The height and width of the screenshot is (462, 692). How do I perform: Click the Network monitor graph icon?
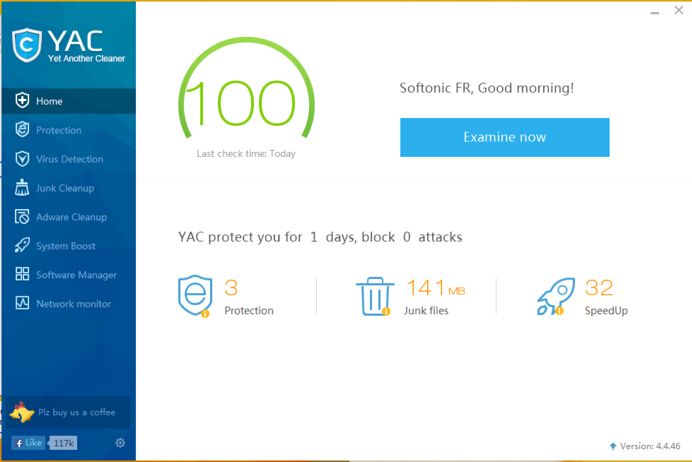coord(22,303)
